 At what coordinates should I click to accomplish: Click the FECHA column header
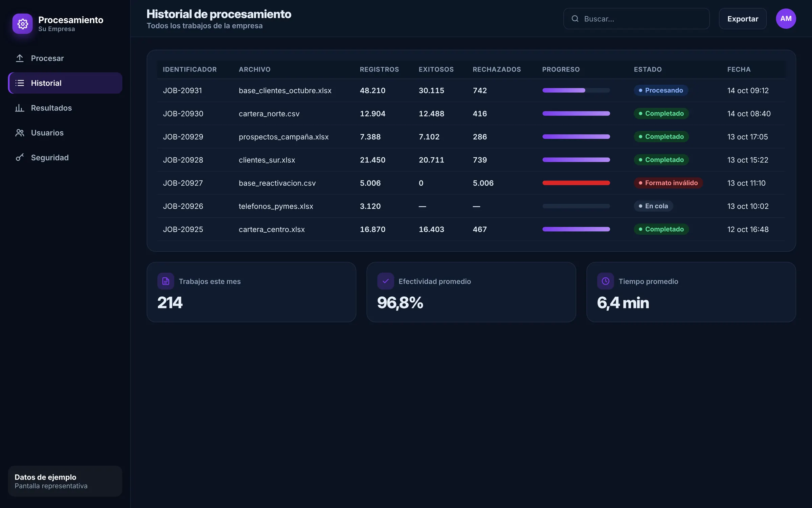(739, 69)
